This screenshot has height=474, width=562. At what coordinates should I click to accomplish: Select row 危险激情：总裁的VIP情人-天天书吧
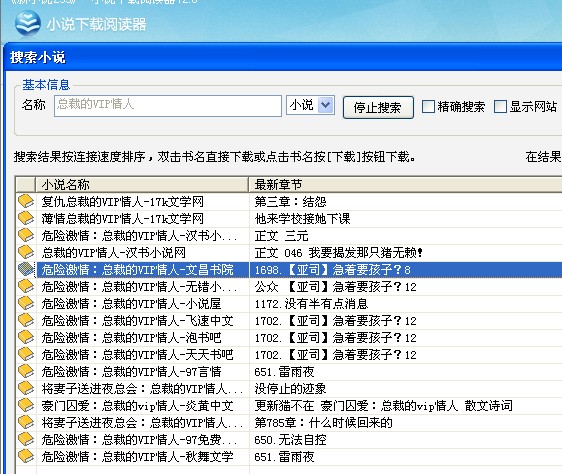click(137, 355)
